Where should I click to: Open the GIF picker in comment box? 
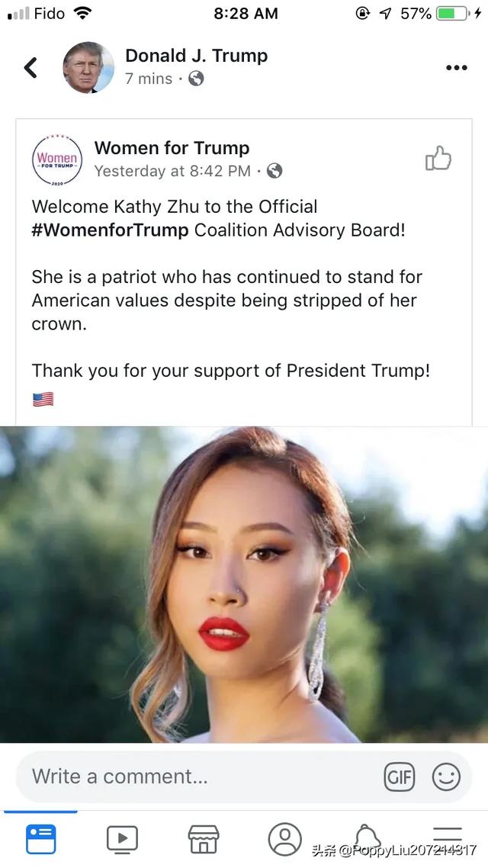click(x=399, y=777)
